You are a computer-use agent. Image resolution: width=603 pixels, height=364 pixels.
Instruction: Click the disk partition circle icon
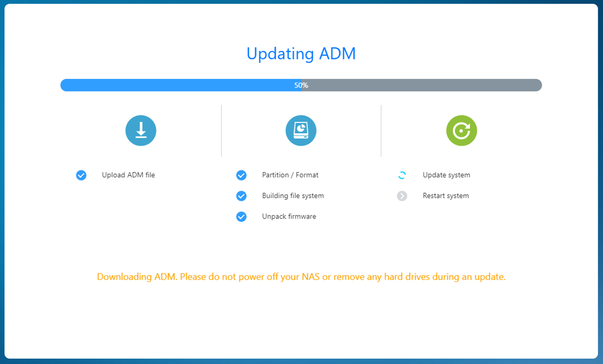click(x=301, y=130)
